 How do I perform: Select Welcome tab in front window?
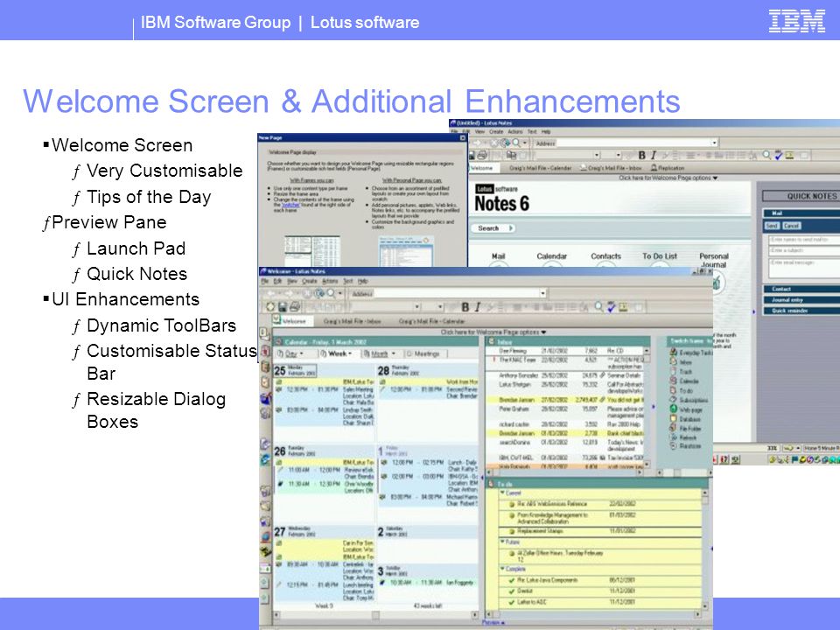click(290, 321)
